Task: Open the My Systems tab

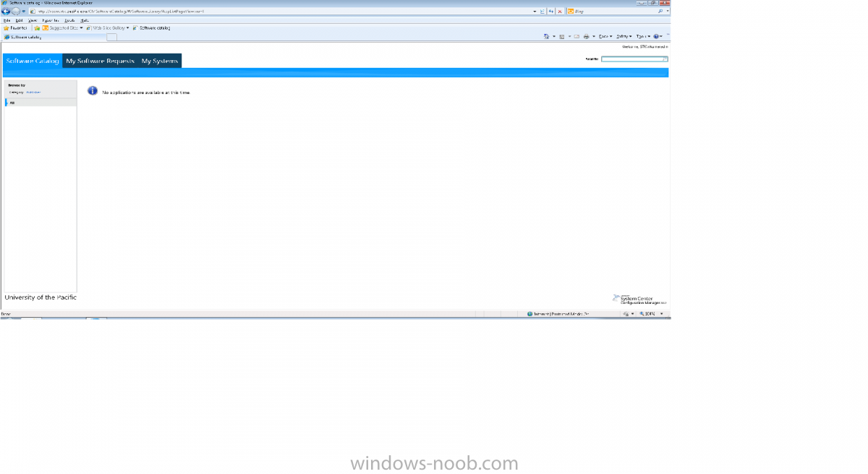Action: click(159, 62)
